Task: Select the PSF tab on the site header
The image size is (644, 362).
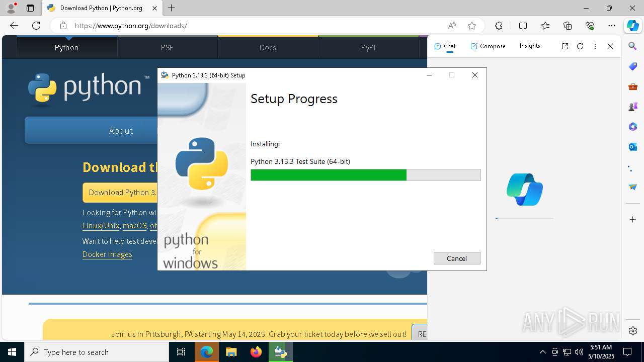Action: pos(167,47)
